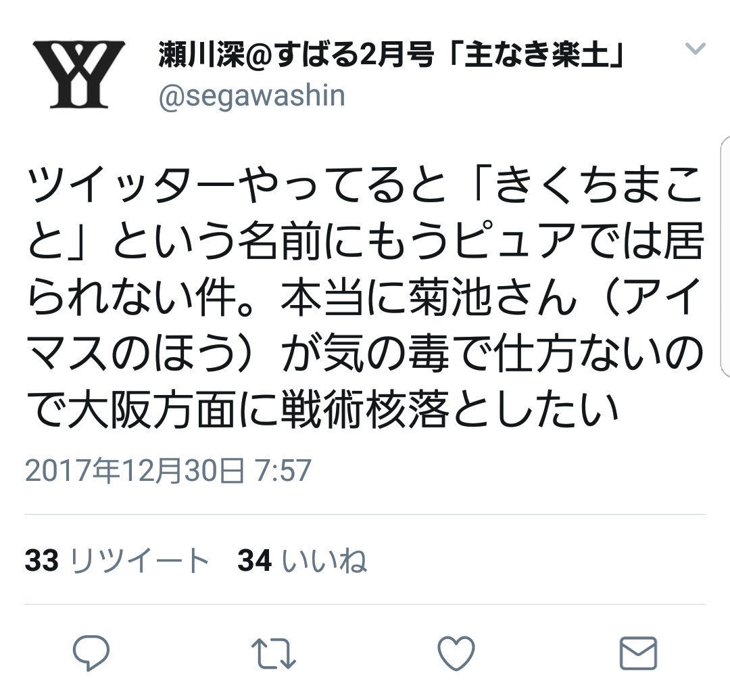Image resolution: width=730 pixels, height=700 pixels.
Task: Open @segawashin profile handle
Action: coord(252,97)
